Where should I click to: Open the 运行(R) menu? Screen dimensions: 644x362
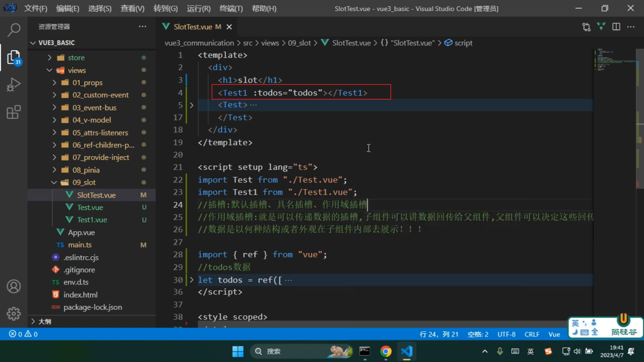tap(199, 8)
